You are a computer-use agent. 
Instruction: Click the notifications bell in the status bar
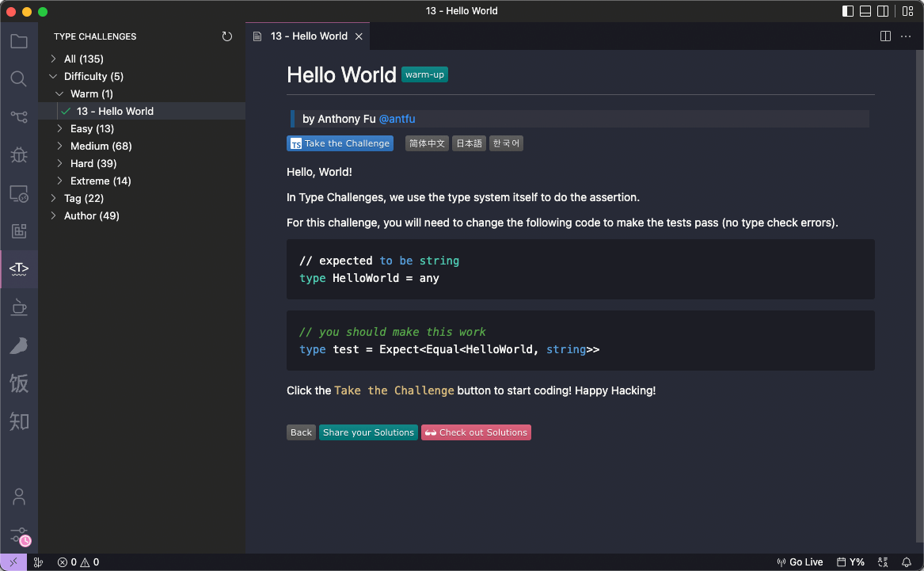point(905,561)
